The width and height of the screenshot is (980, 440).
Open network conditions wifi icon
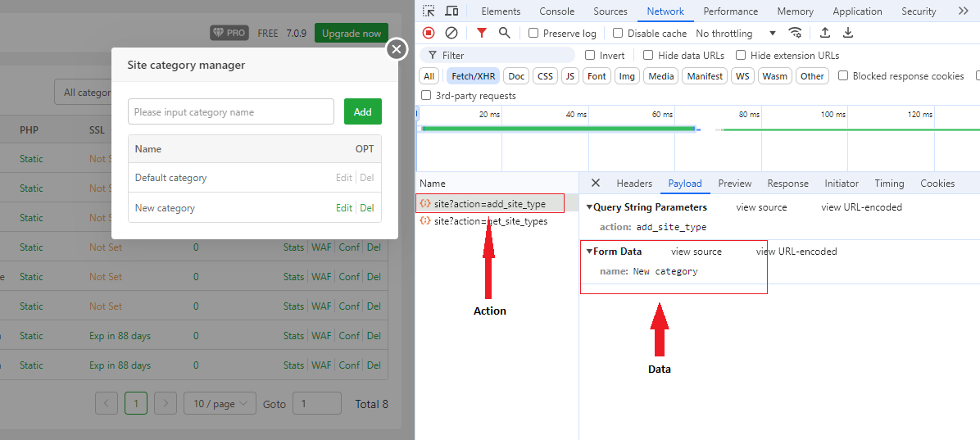point(795,33)
